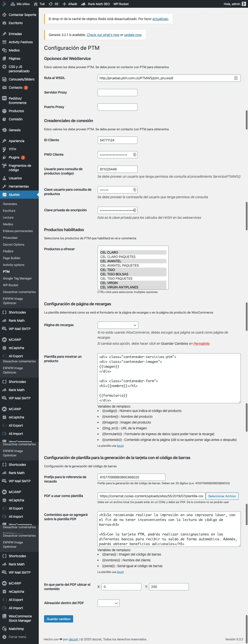248x644 pixels.
Task: Open Enlaces permanentes submenu item
Action: (18, 231)
